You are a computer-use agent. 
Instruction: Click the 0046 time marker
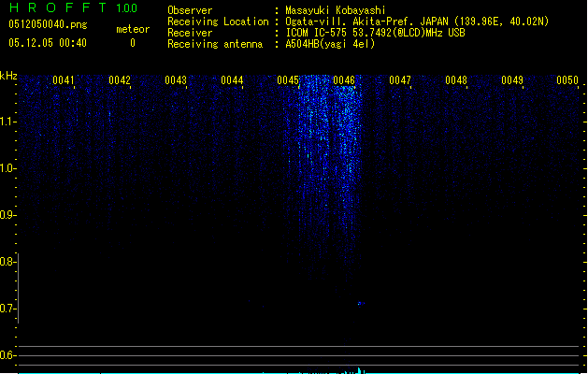pyautogui.click(x=344, y=80)
